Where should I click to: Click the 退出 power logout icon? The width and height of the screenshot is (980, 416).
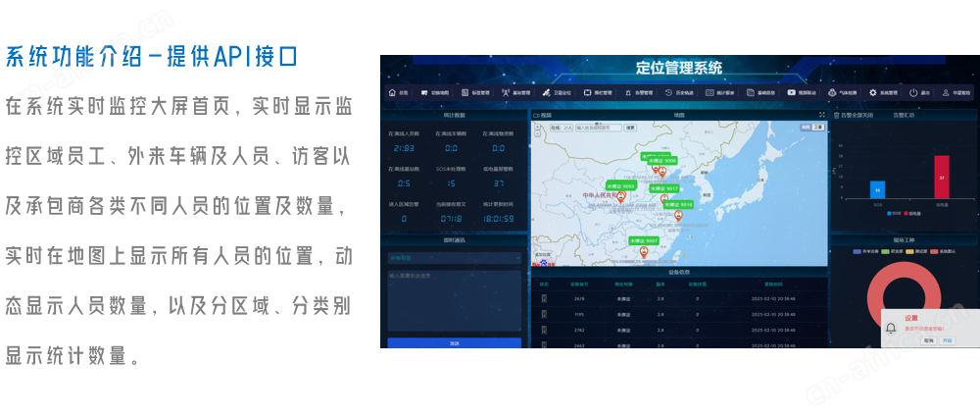click(x=913, y=93)
